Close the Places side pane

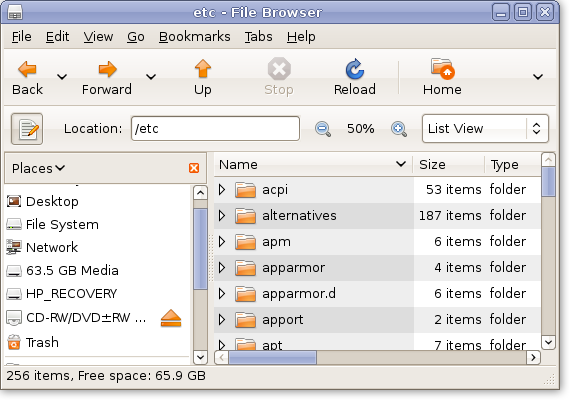tap(194, 168)
